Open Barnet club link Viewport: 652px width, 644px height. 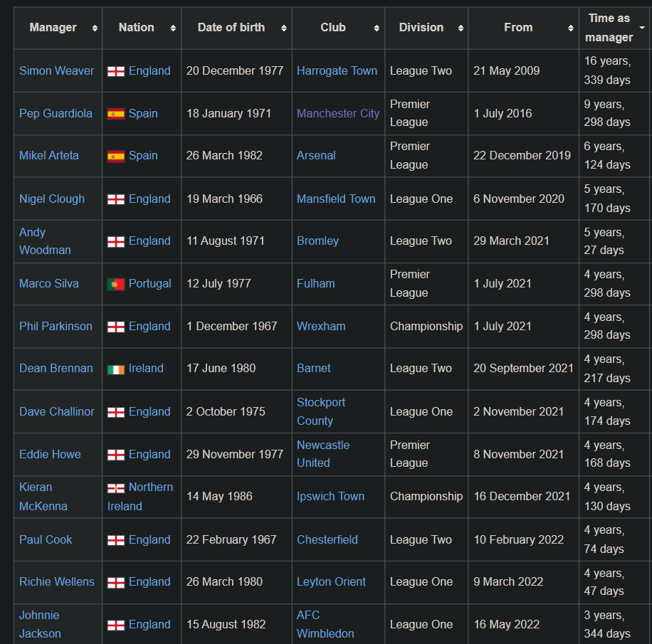point(313,369)
